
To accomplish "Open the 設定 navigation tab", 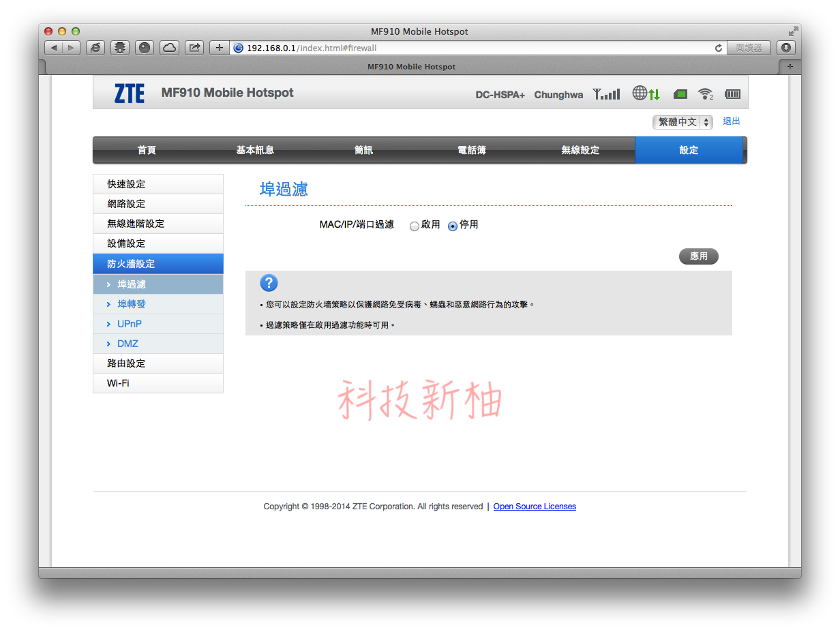I will (689, 150).
